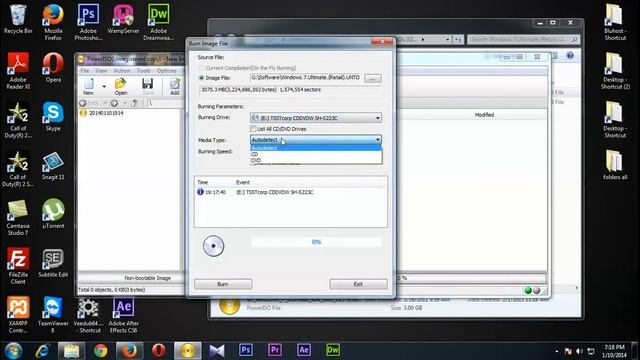Collapse the Media Type dropdown arrow
This screenshot has width=640, height=360.
[378, 140]
